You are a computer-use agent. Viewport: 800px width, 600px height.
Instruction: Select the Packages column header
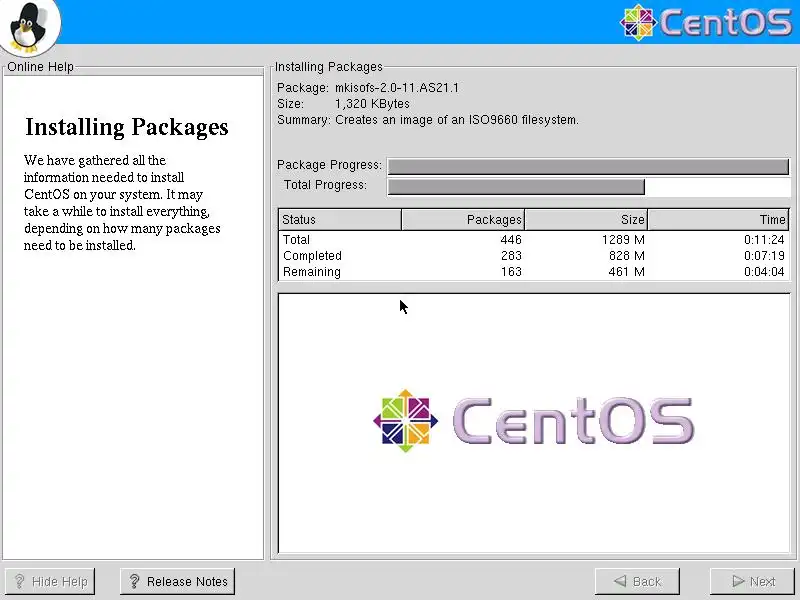coord(463,219)
